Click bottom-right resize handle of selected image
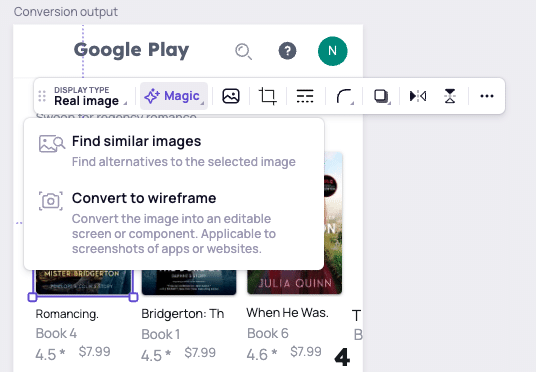536x372 pixels. coord(133,297)
